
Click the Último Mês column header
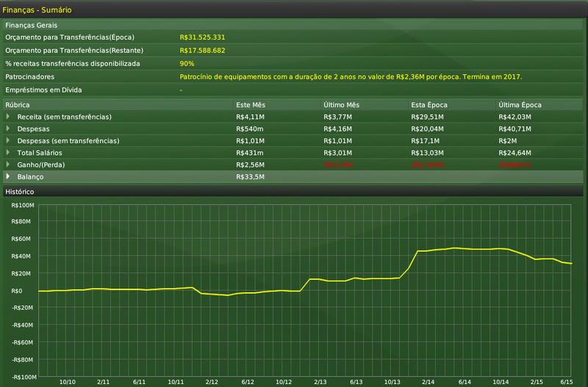tap(342, 105)
